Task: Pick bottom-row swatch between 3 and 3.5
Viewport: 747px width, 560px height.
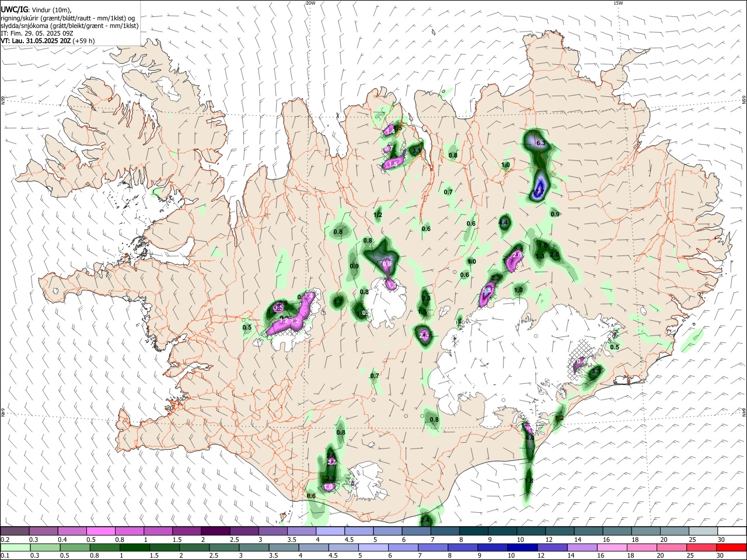Action: (254, 547)
